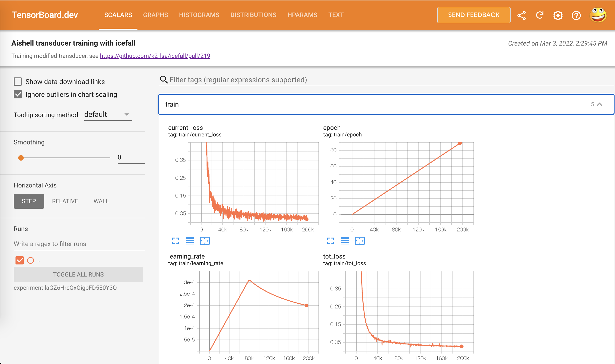Click the share/export icon
This screenshot has width=615, height=364.
(x=521, y=15)
